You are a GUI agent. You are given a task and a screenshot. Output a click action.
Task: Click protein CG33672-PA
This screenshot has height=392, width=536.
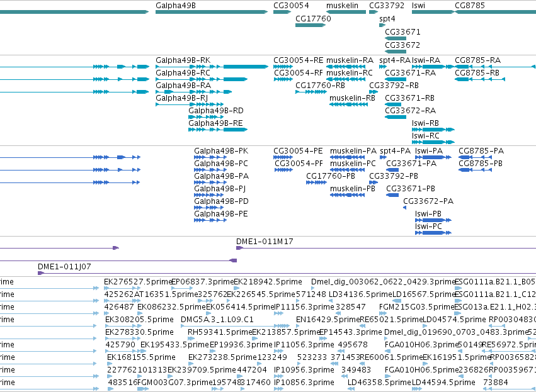[x=405, y=208]
